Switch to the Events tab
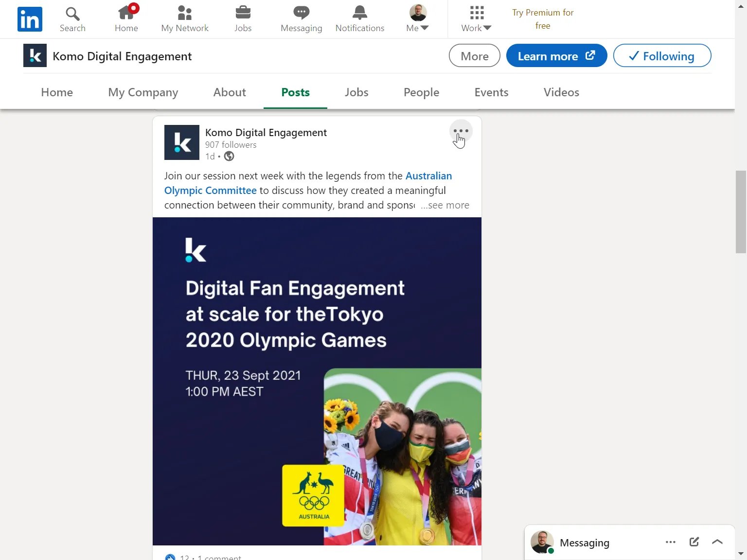Image resolution: width=747 pixels, height=560 pixels. click(491, 92)
